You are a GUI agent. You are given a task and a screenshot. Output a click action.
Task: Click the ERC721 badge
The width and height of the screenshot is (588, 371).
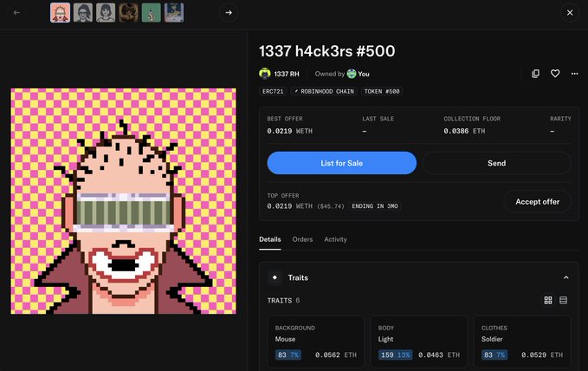tap(273, 91)
